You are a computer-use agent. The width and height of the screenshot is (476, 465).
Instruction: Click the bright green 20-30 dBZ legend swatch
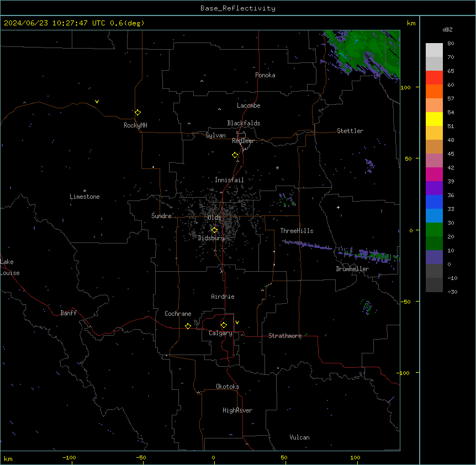434,230
